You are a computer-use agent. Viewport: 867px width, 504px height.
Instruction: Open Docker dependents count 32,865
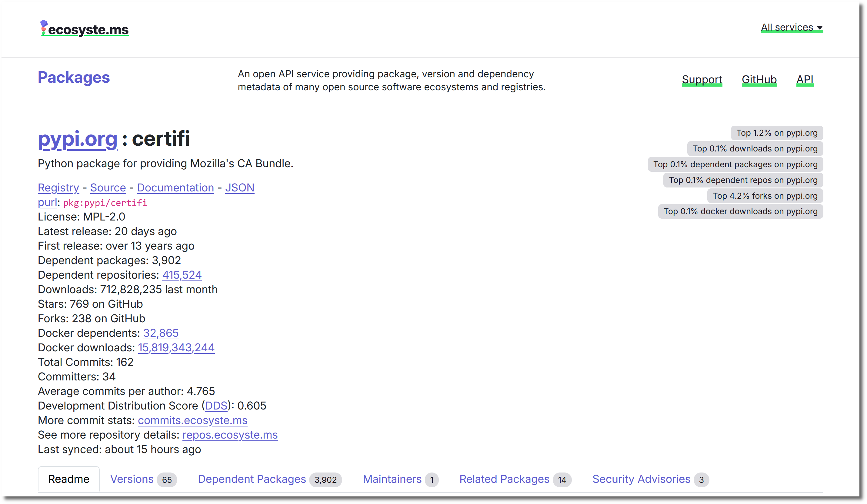pyautogui.click(x=161, y=333)
